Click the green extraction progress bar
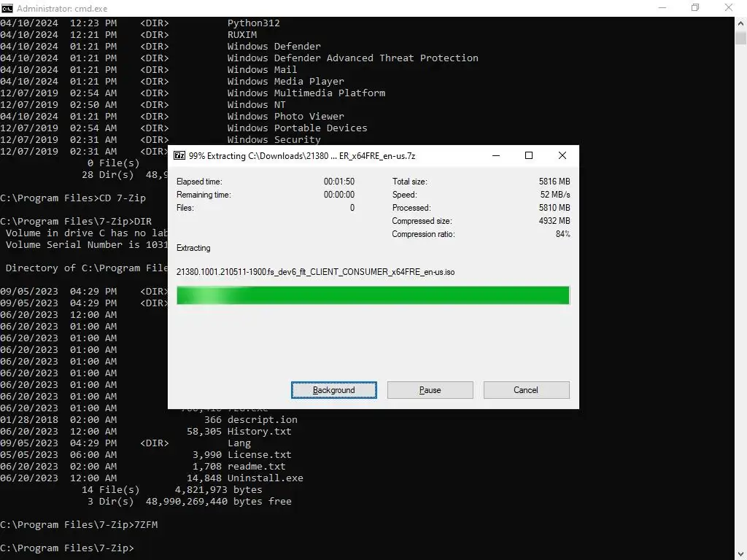This screenshot has height=560, width=747. (373, 295)
